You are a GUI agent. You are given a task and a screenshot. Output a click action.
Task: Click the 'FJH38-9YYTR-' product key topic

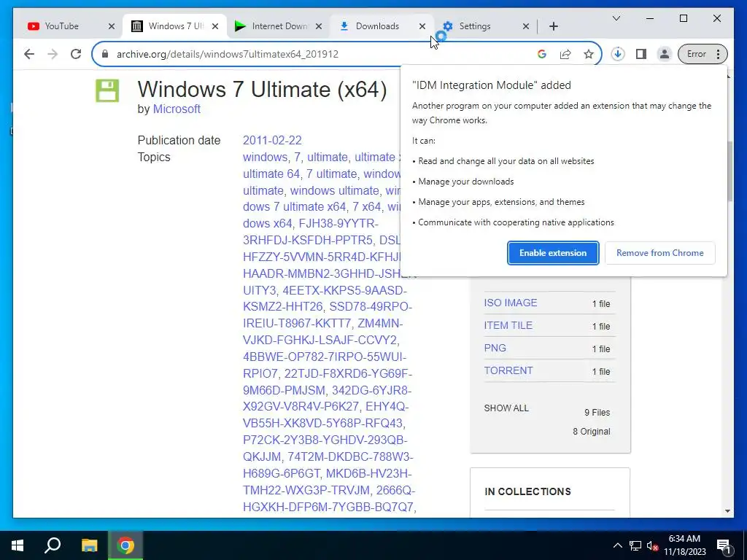point(338,223)
